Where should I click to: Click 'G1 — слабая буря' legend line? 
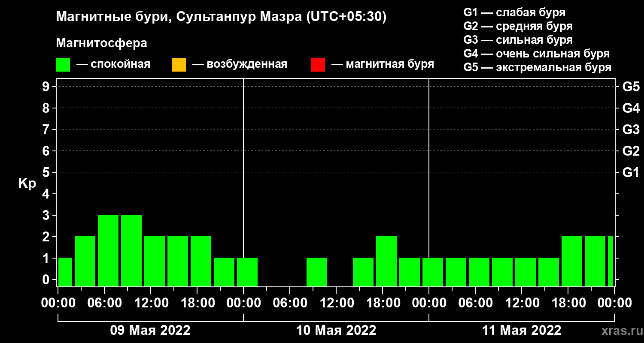[514, 12]
